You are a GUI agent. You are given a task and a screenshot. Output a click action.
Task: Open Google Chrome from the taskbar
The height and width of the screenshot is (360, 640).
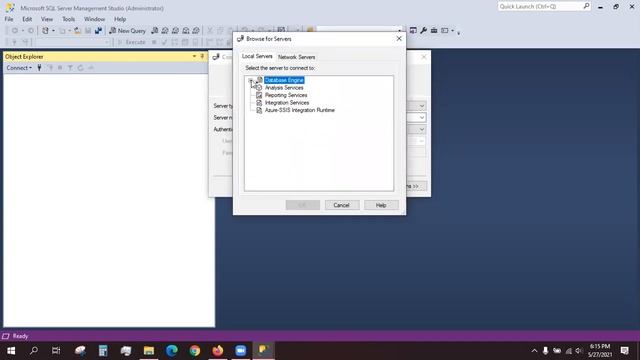point(195,351)
